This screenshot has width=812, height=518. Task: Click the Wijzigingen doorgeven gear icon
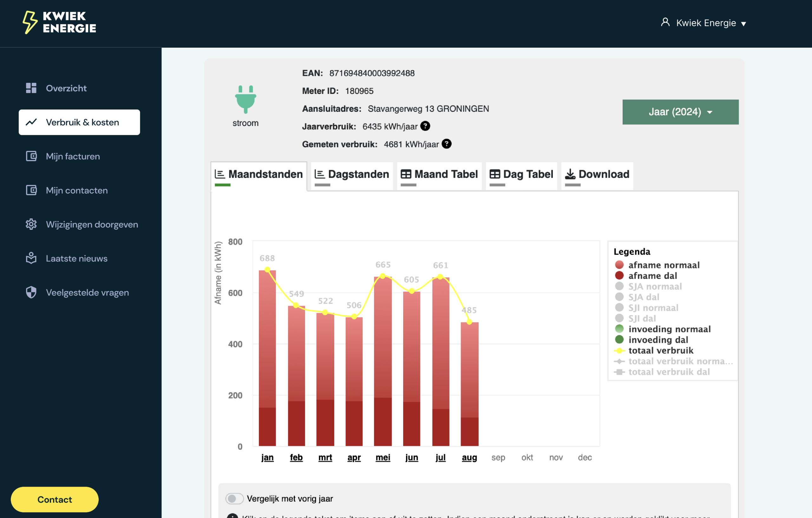click(x=31, y=224)
